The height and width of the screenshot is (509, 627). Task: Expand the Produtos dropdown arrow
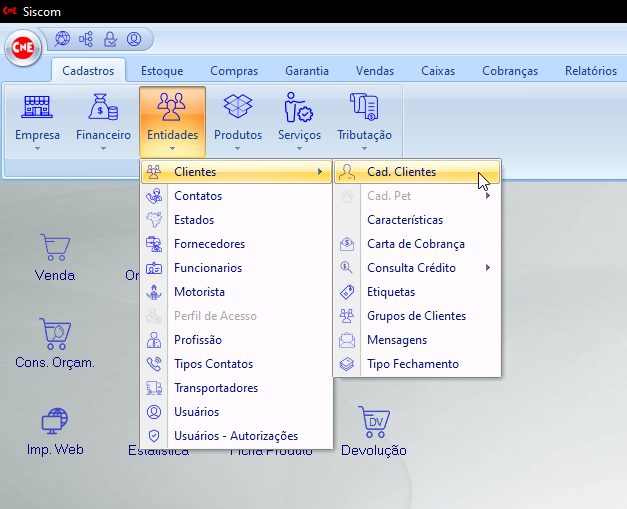pos(238,149)
